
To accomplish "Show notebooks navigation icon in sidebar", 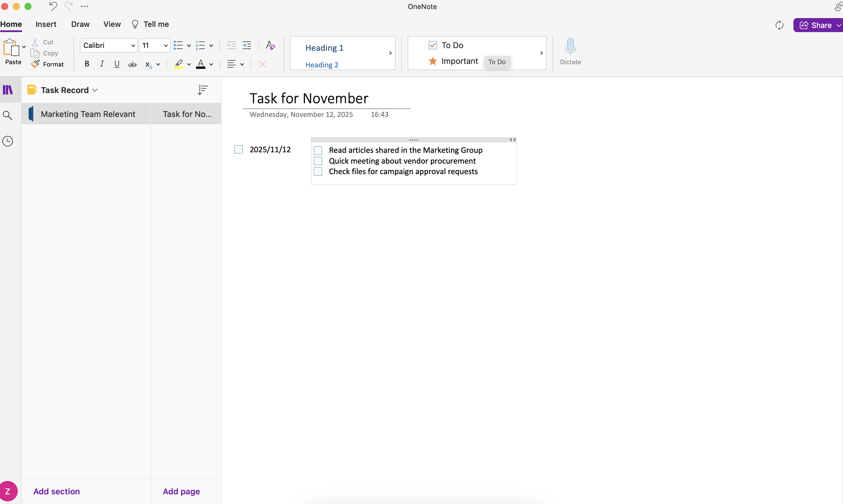I will 8,90.
